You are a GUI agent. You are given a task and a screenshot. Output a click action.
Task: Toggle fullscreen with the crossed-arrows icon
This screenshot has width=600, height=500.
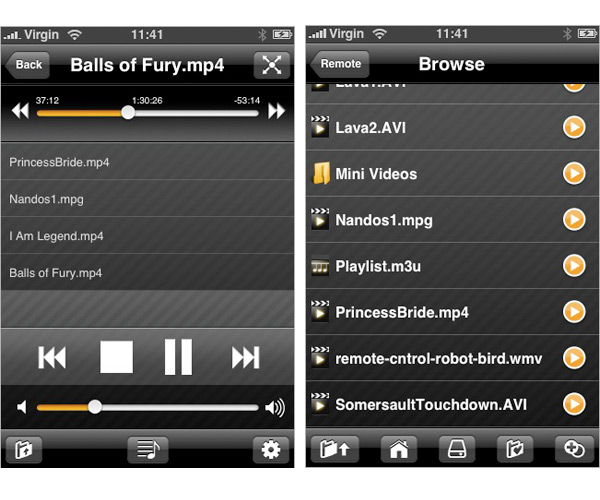pyautogui.click(x=272, y=65)
